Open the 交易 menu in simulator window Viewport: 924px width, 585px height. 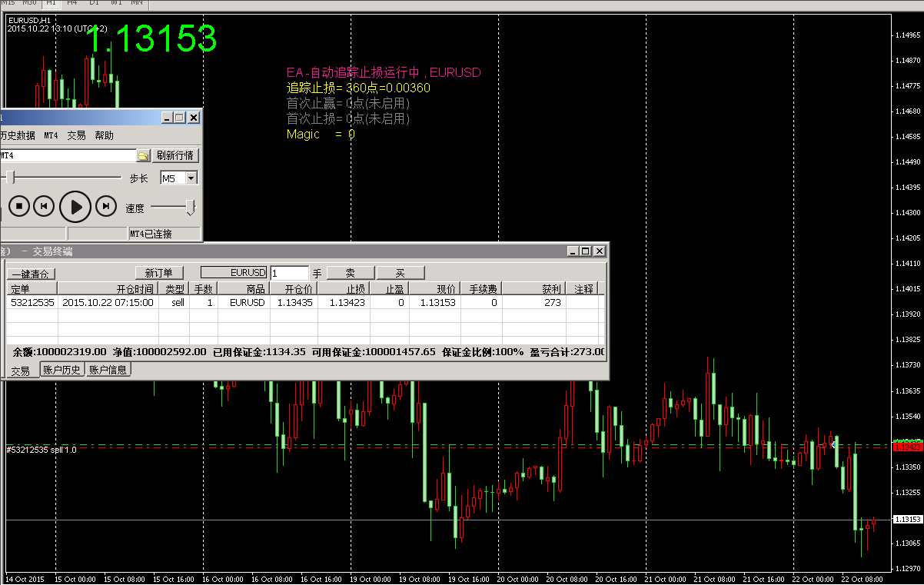point(76,135)
